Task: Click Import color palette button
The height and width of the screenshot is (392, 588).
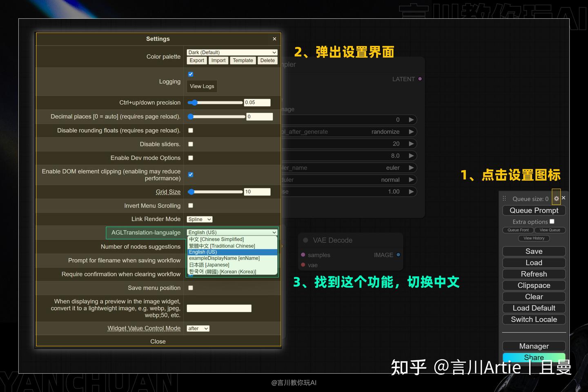Action: tap(218, 60)
